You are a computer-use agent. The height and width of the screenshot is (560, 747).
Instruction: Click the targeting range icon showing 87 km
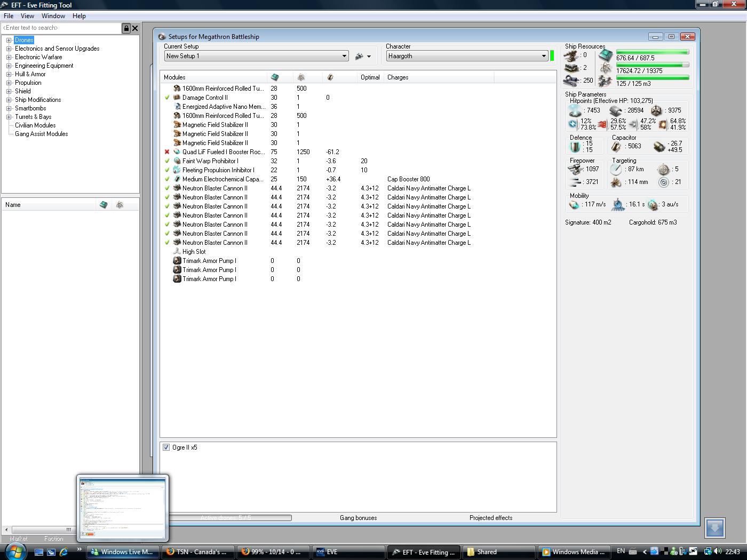[x=616, y=169]
